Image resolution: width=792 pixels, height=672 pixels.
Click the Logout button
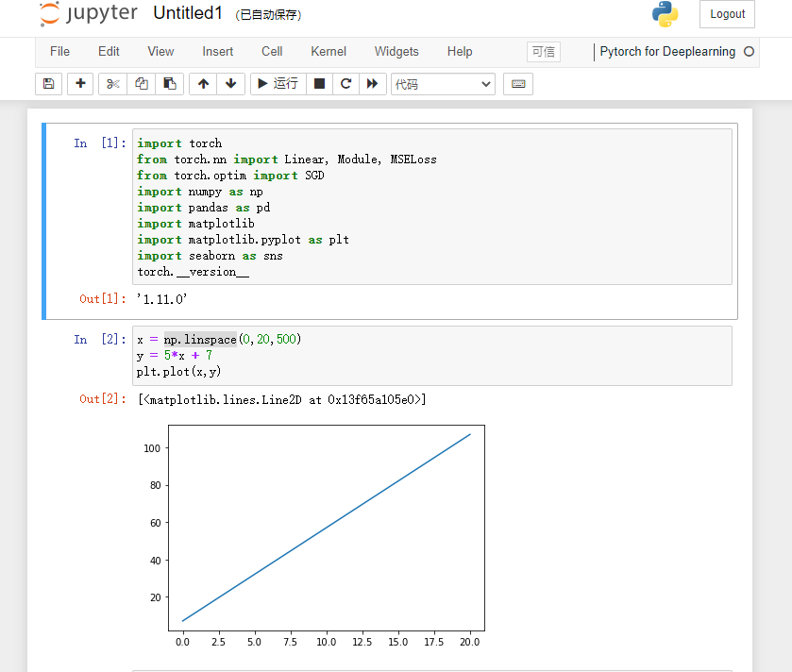[x=726, y=14]
